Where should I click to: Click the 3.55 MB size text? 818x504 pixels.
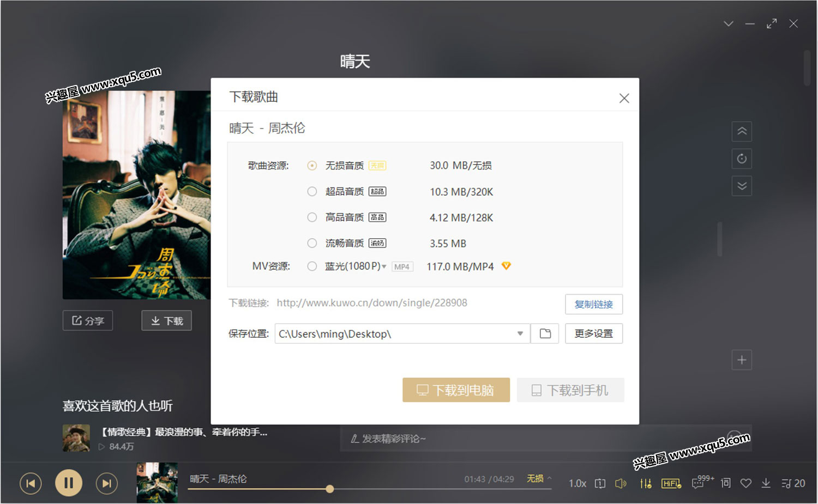[x=448, y=244]
